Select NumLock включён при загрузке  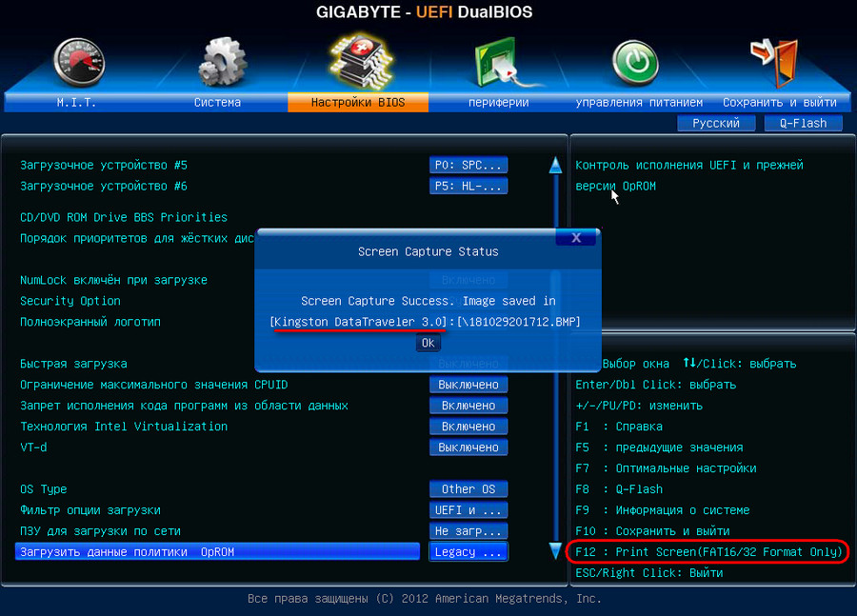pos(113,280)
